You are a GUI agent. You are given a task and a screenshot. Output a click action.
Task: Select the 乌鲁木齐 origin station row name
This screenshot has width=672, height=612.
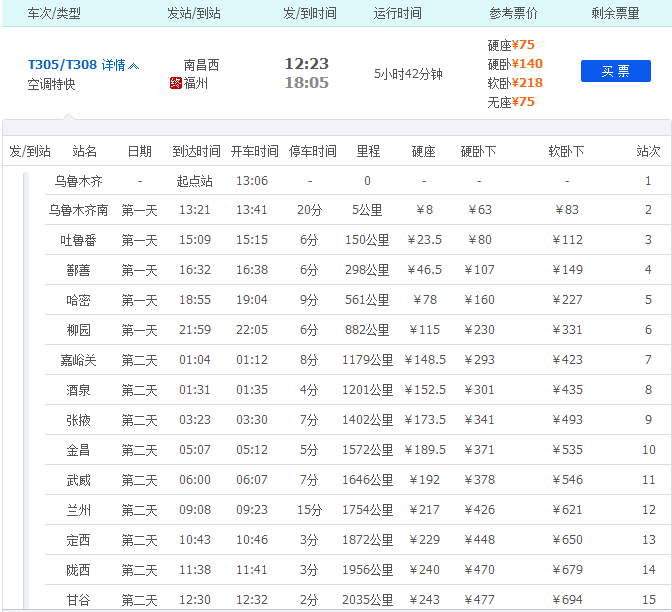(78, 181)
